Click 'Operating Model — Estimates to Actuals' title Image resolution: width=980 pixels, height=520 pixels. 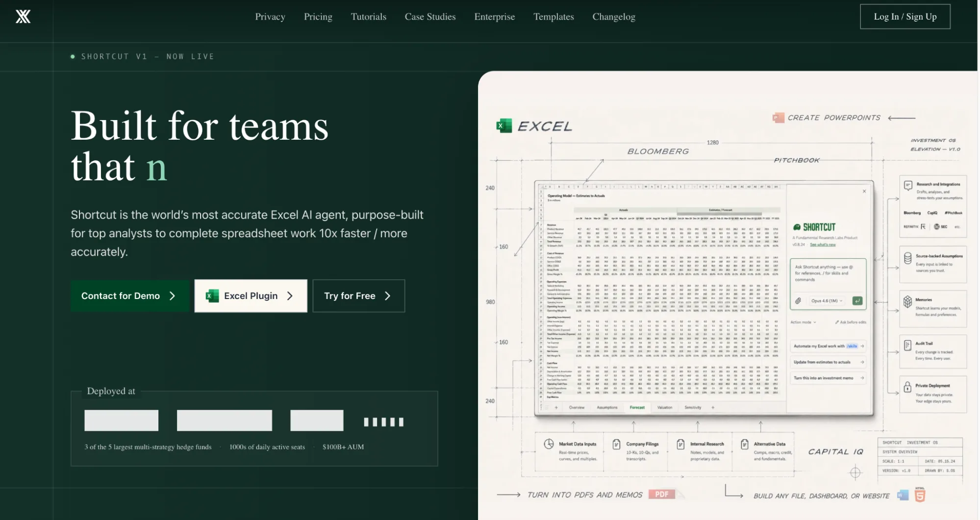pyautogui.click(x=576, y=196)
